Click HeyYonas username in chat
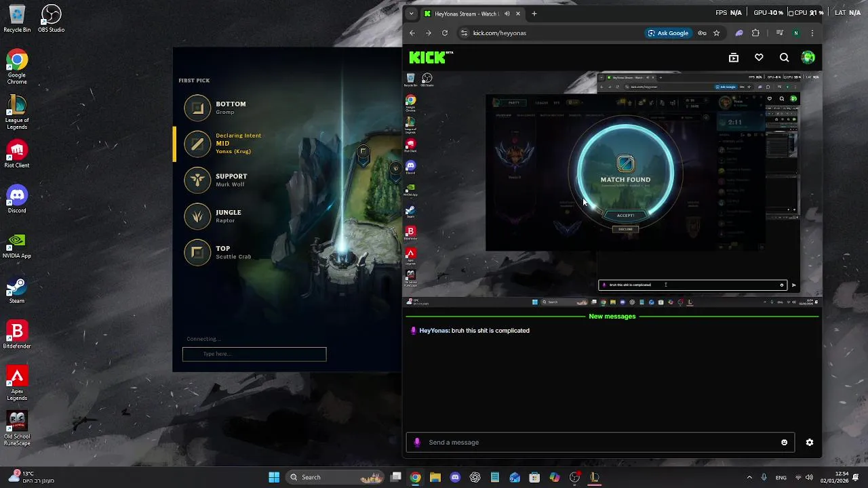The image size is (868, 488). tap(434, 331)
